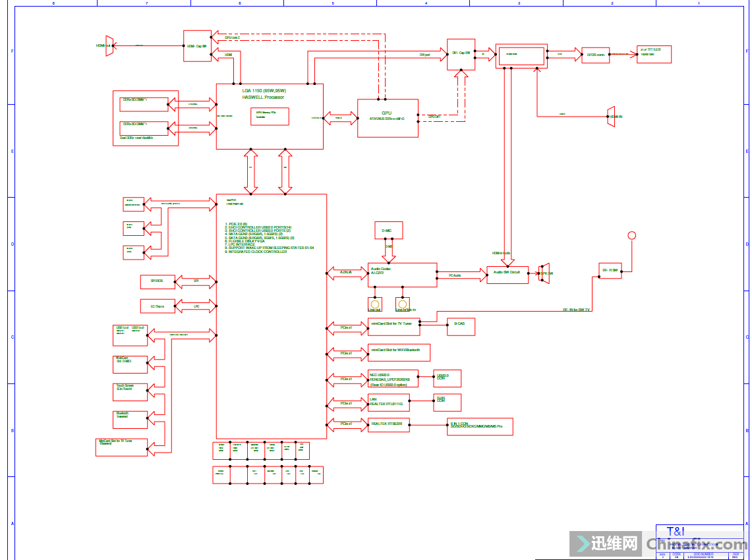
Task: Click the T&I title block
Action: click(x=674, y=530)
